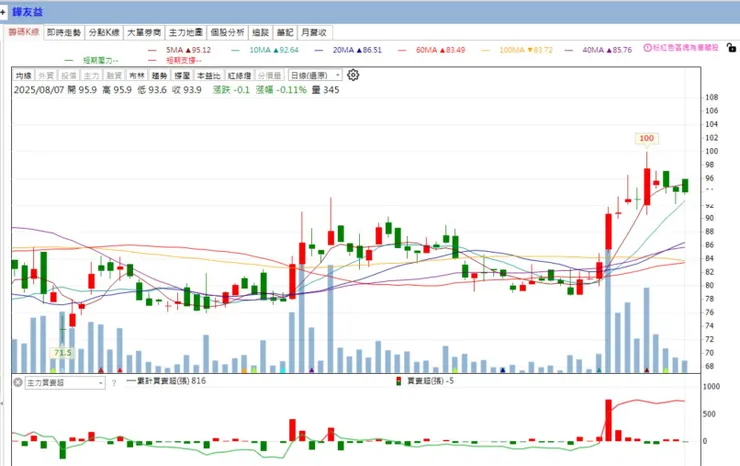Switch to the 即時走勢 tab
The image size is (740, 466).
pos(64,33)
